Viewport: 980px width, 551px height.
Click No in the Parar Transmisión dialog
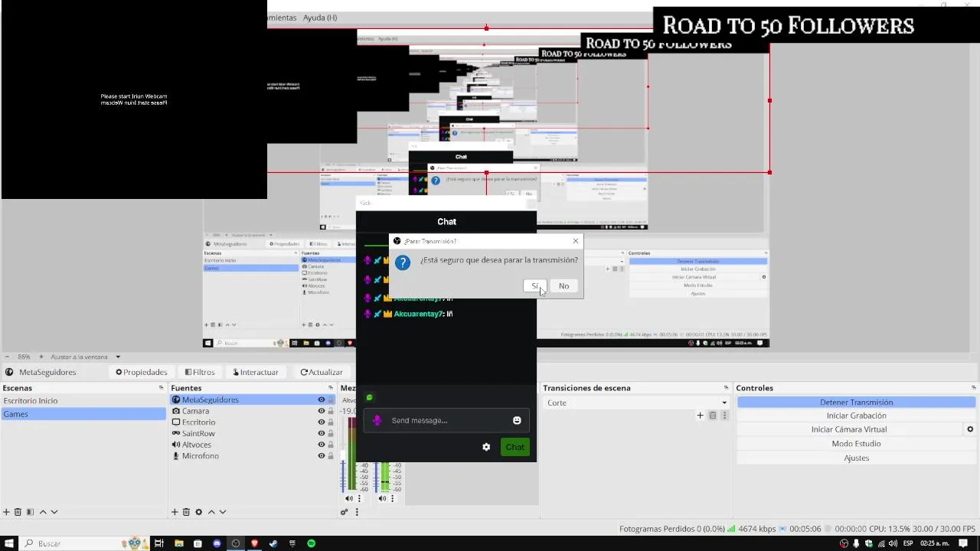[563, 286]
